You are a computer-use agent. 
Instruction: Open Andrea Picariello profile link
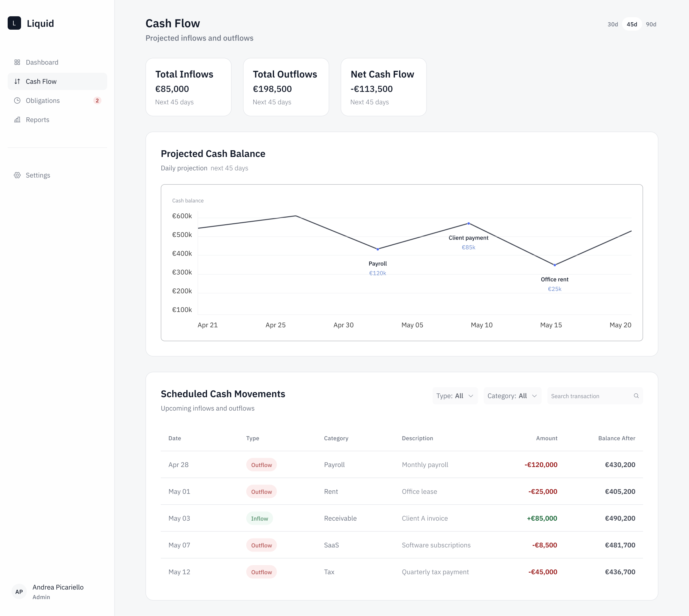click(x=58, y=587)
